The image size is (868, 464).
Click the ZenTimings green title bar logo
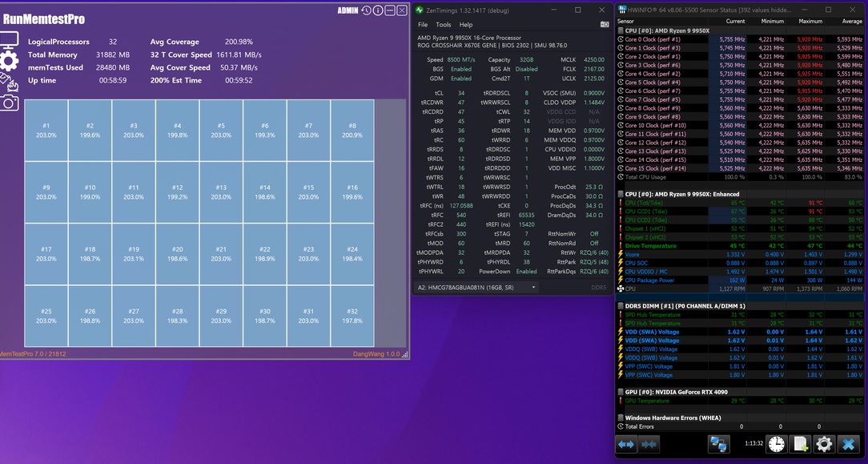coord(420,10)
